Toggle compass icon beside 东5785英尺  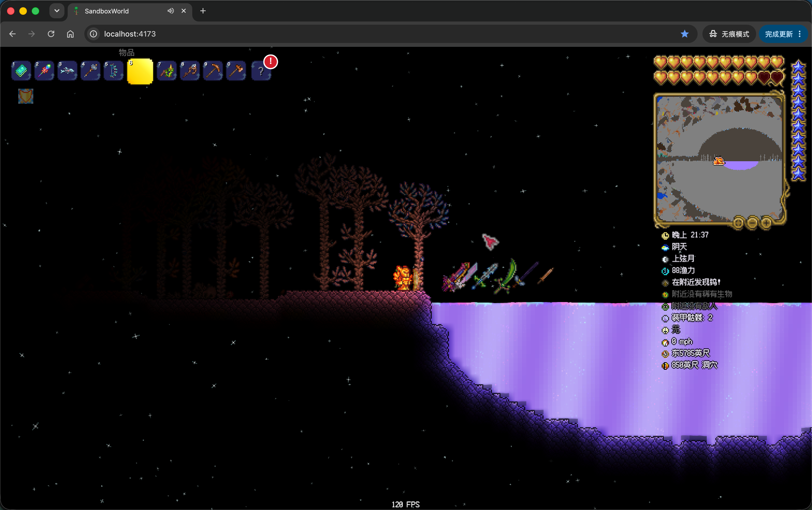[x=665, y=354]
